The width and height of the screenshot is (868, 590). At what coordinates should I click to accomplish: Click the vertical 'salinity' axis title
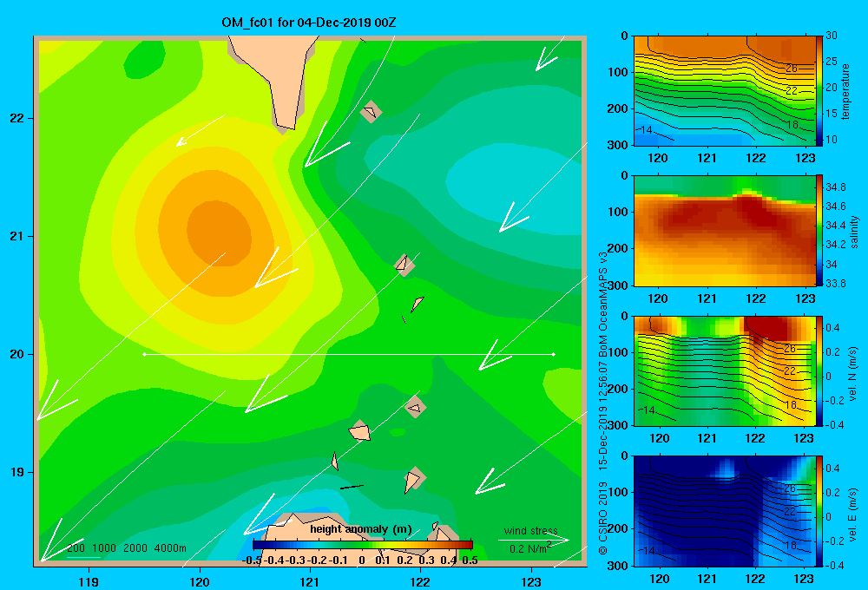click(854, 232)
